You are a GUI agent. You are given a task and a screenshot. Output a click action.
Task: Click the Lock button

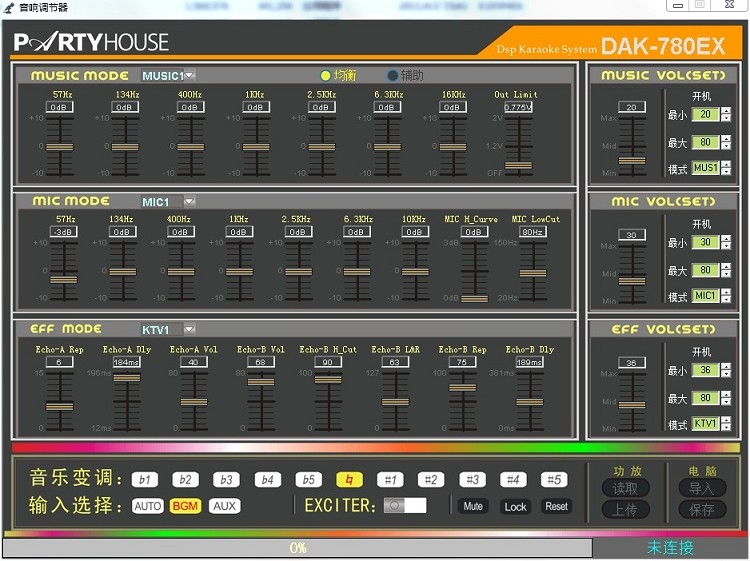515,506
